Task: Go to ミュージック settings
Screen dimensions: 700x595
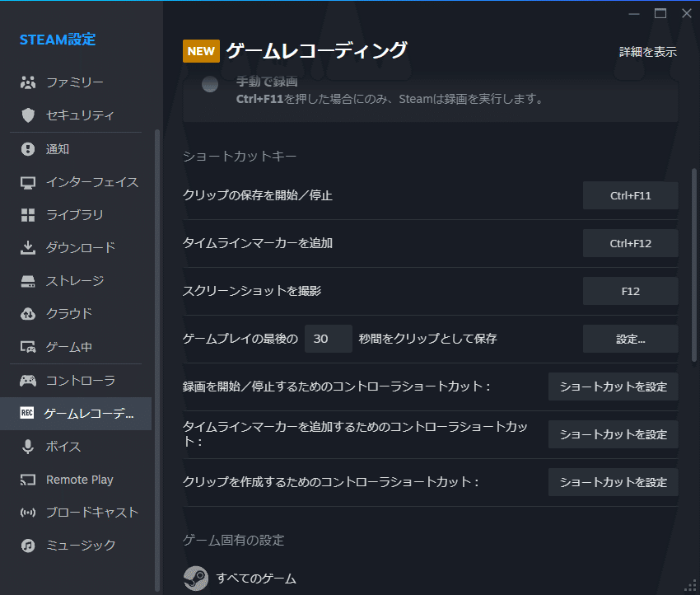Action: point(76,546)
